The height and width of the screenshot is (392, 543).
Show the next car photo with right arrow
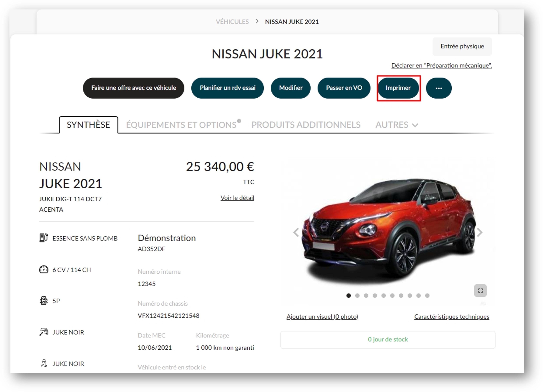(479, 232)
